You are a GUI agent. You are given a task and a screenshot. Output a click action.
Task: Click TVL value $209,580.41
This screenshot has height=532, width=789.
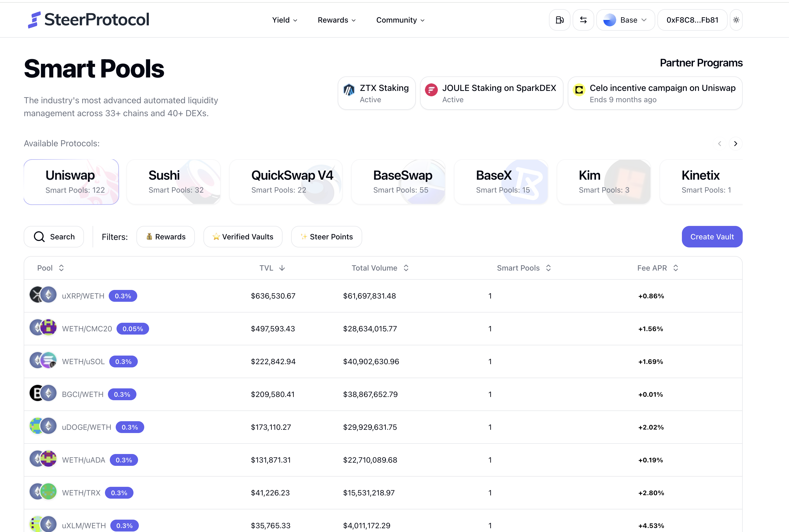[x=273, y=394]
